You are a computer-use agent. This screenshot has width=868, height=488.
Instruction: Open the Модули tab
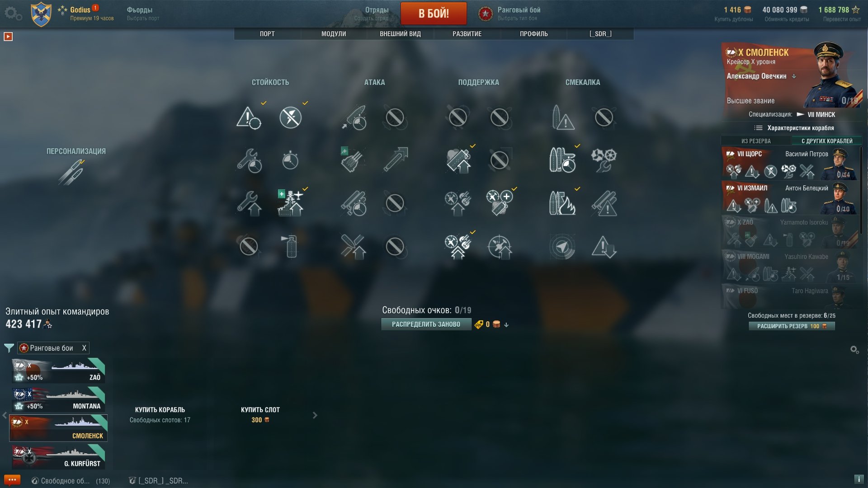[334, 34]
